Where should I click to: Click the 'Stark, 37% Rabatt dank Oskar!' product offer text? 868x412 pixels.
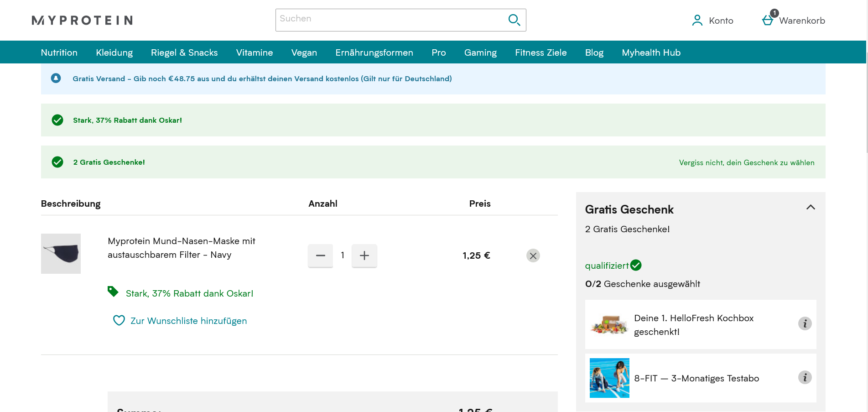[190, 293]
